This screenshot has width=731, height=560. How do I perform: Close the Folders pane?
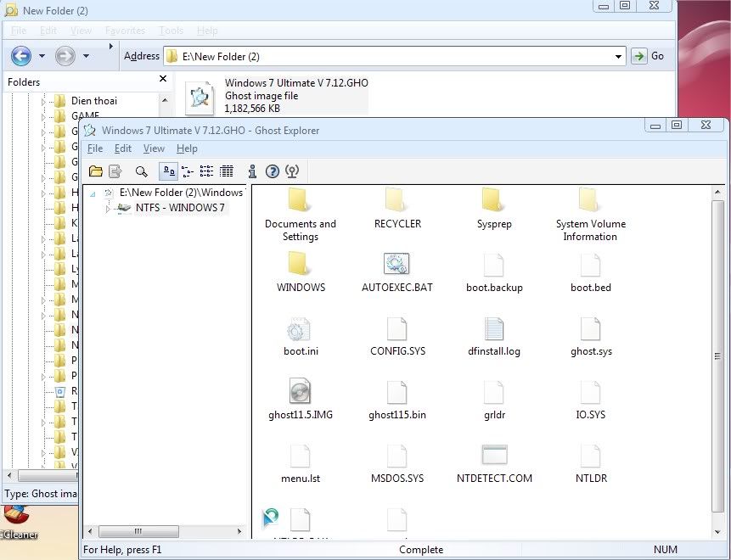tap(163, 78)
